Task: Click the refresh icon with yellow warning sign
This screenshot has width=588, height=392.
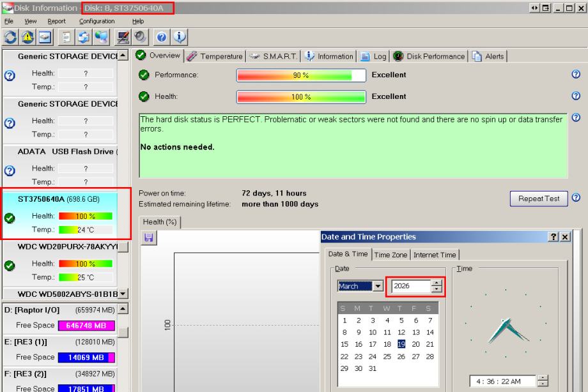Action: (x=27, y=37)
